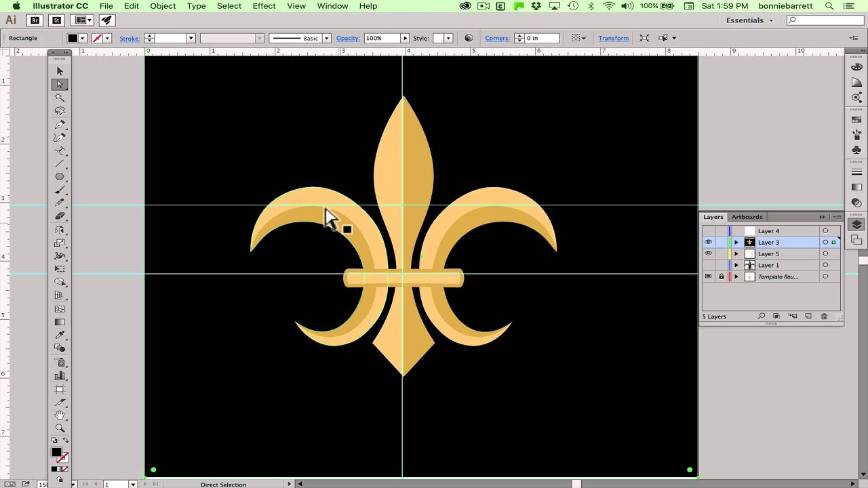Click the trash icon to delete a layer
This screenshot has width=868, height=488.
824,316
